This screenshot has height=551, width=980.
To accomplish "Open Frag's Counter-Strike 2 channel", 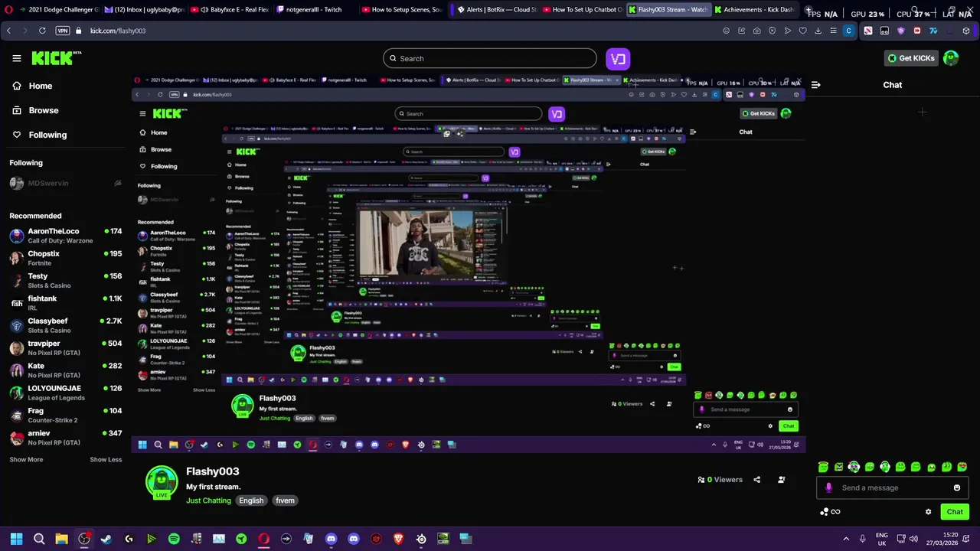I will pos(66,416).
